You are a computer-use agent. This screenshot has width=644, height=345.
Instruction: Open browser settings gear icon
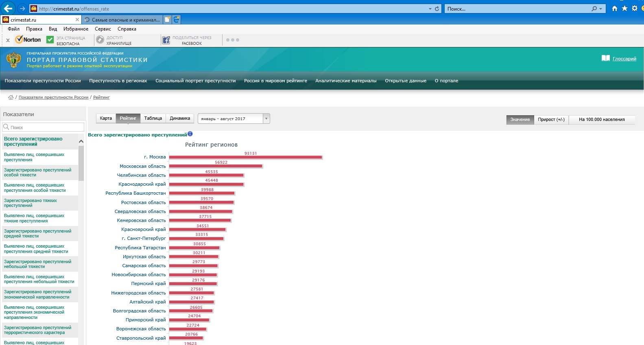pos(635,8)
